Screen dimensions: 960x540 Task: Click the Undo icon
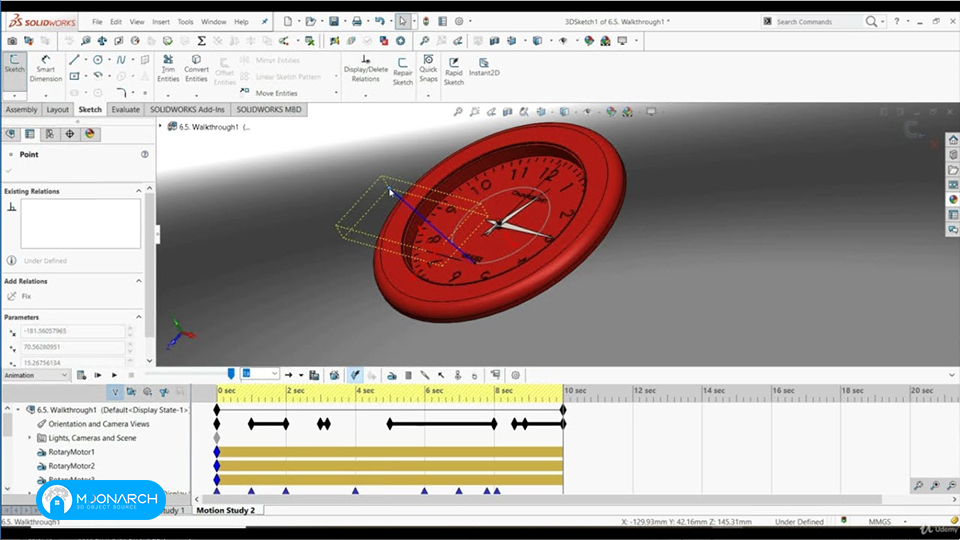[380, 21]
